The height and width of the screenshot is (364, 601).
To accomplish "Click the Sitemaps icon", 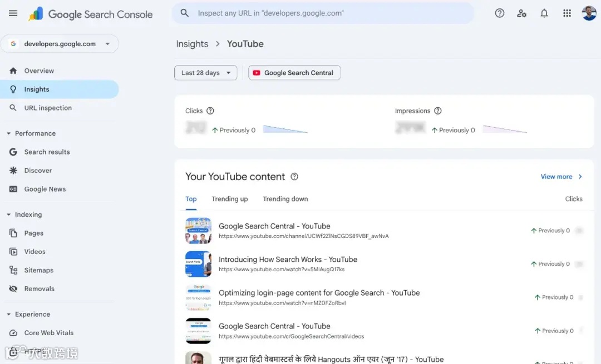I will pos(13,270).
